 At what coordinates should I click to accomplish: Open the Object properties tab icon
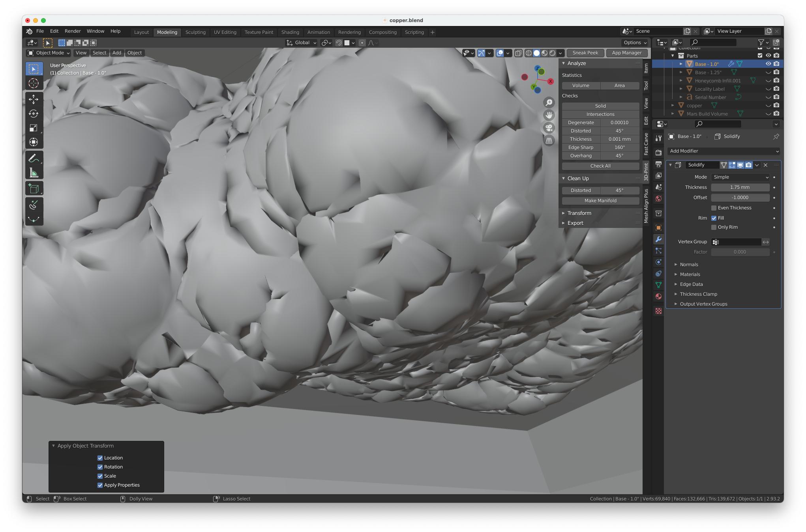(658, 228)
